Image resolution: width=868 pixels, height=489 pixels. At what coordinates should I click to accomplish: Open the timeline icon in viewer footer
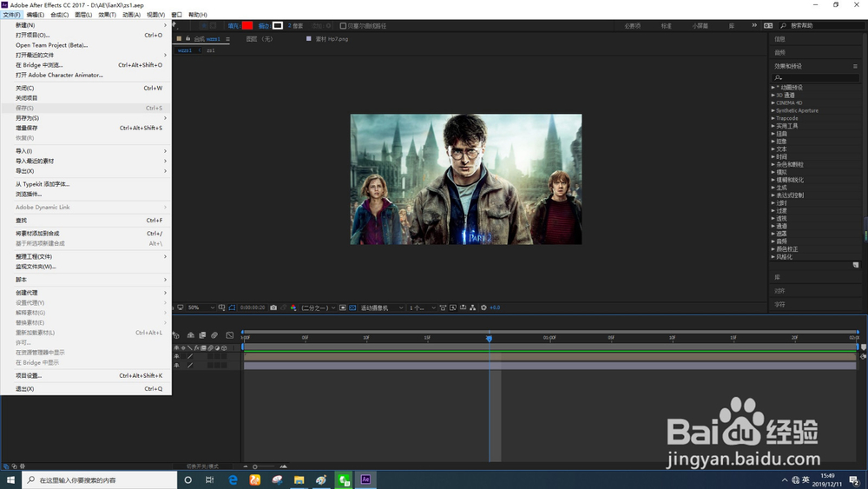click(x=463, y=307)
